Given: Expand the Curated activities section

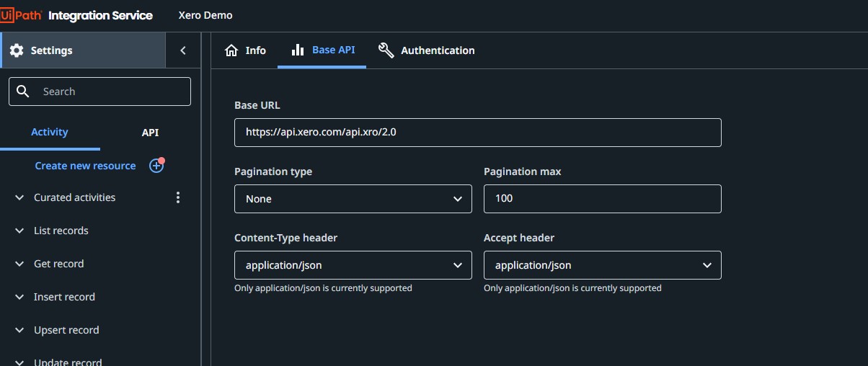Looking at the screenshot, I should click(x=19, y=197).
